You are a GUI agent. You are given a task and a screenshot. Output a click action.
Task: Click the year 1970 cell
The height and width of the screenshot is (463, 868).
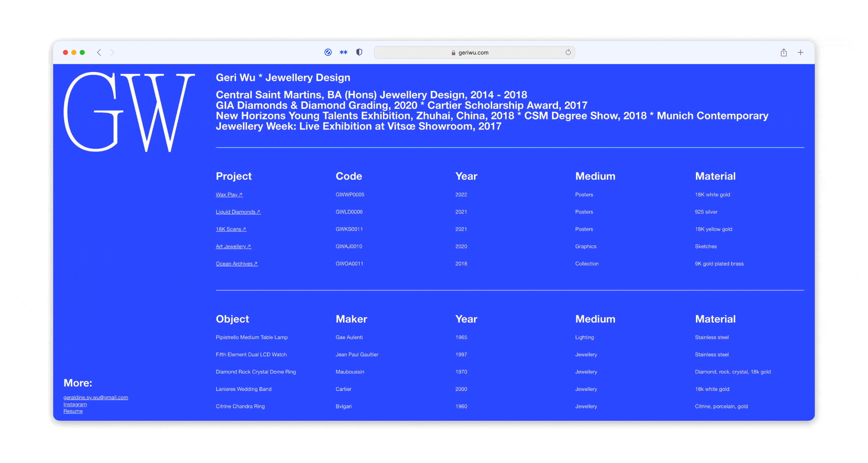[x=461, y=371]
